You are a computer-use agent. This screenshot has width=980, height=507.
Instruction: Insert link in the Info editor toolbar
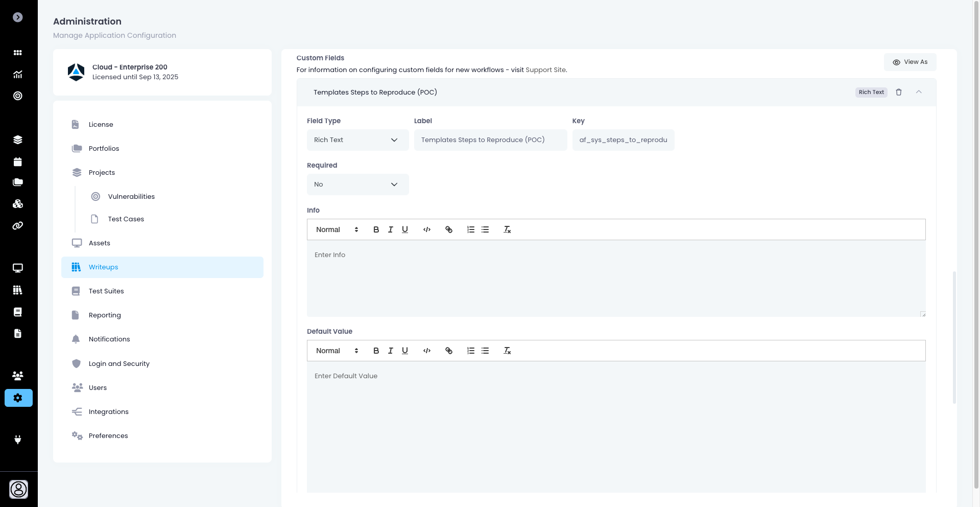point(449,230)
